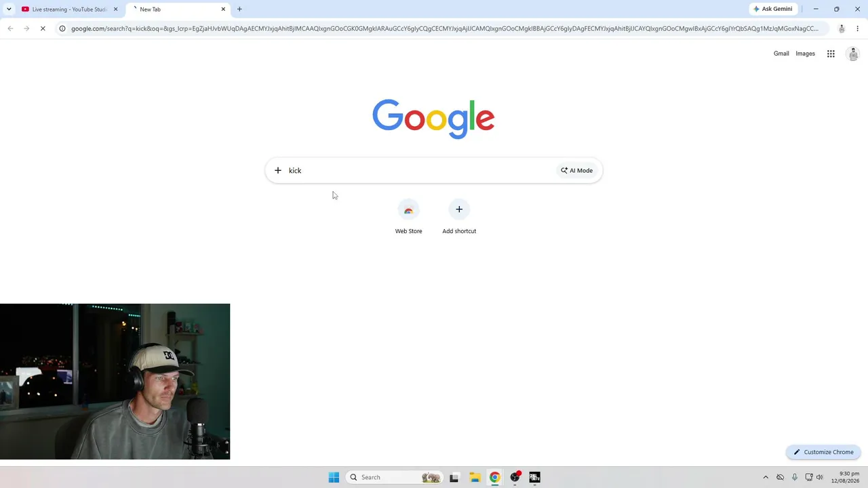Minimize the Chrome window

(x=816, y=9)
